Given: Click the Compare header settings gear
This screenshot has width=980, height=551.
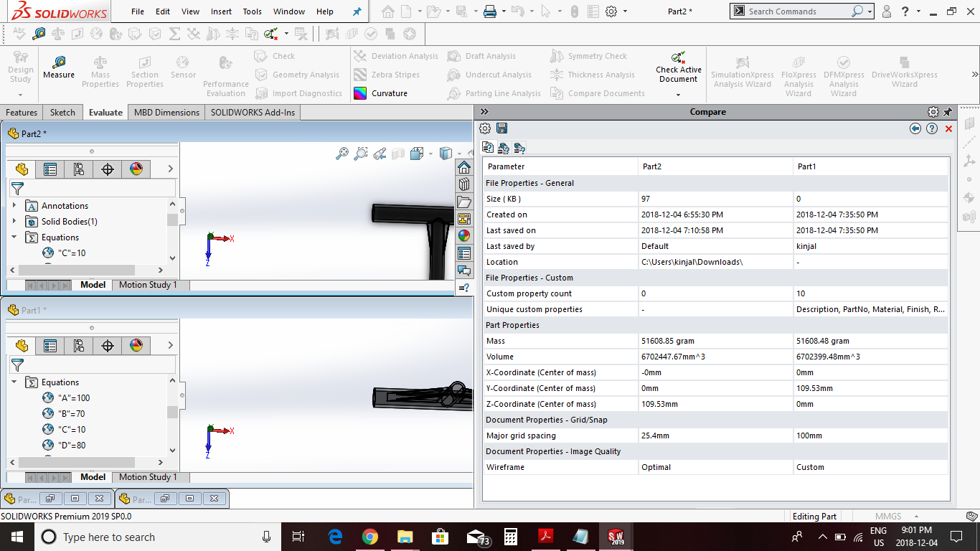Looking at the screenshot, I should (933, 112).
